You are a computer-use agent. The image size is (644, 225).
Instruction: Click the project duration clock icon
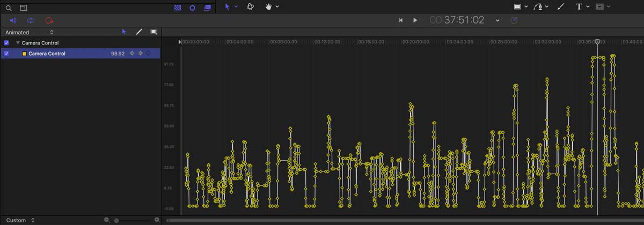(x=514, y=20)
